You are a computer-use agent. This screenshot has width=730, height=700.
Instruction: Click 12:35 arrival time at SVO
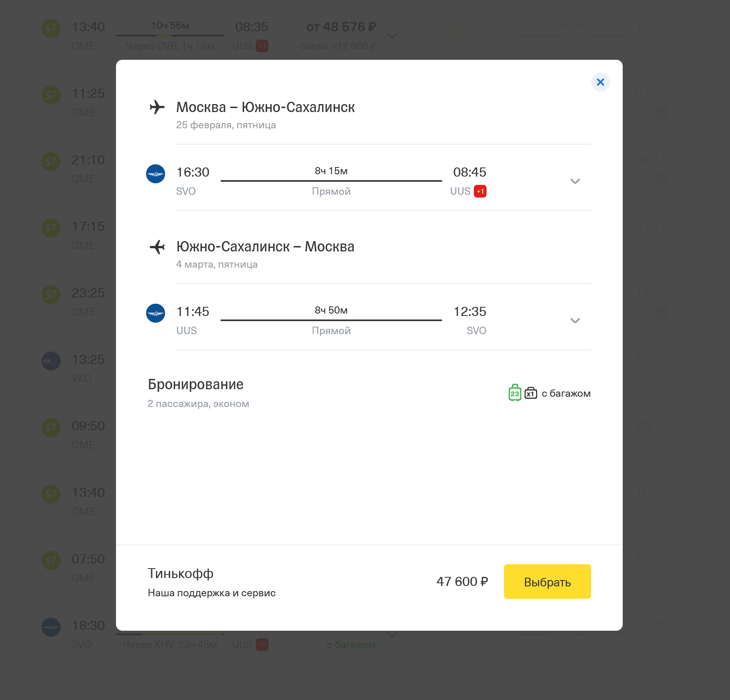pos(470,312)
